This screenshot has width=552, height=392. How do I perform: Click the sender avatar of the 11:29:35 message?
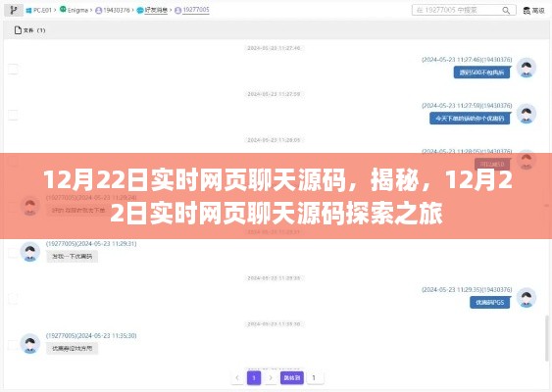point(527,298)
